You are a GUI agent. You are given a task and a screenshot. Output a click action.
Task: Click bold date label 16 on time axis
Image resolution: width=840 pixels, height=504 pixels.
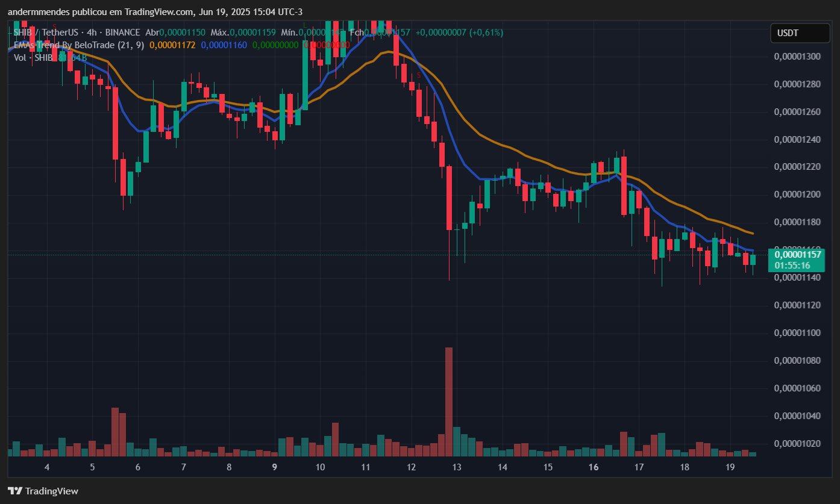pyautogui.click(x=594, y=467)
